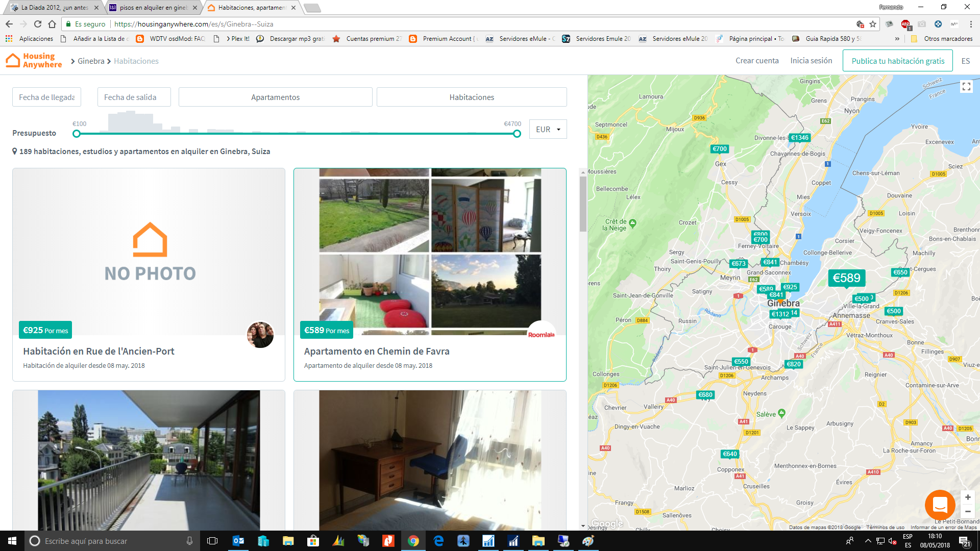980x551 pixels.
Task: Click the HousingAnywhere logo
Action: [x=34, y=61]
